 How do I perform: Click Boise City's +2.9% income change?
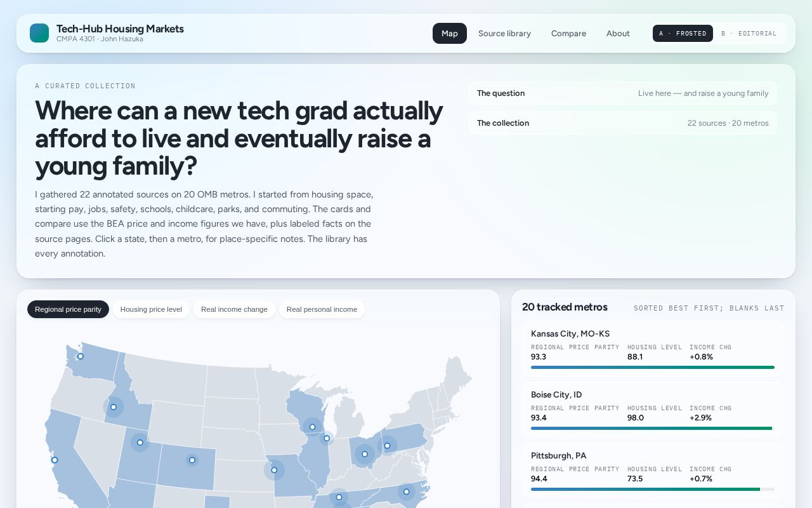[x=701, y=418]
